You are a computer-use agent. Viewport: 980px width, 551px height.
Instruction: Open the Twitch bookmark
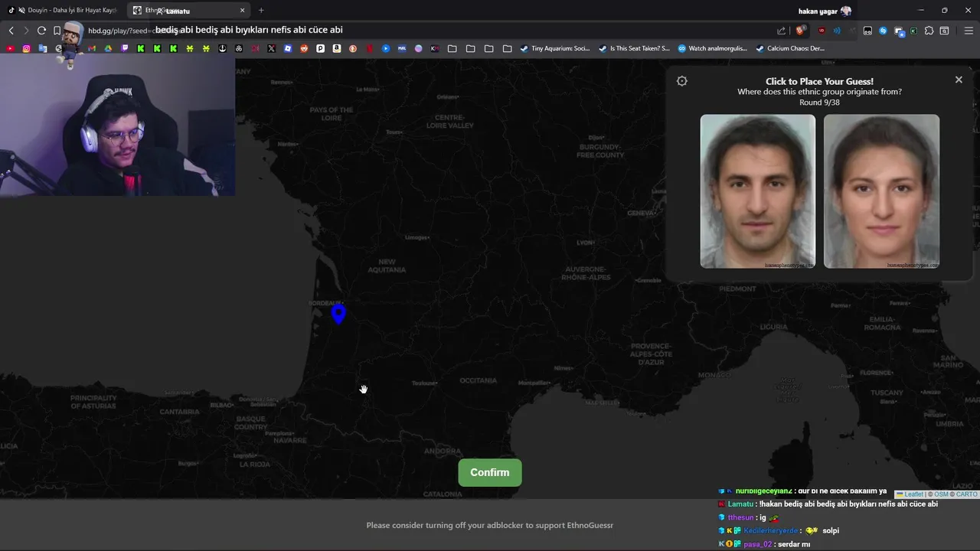click(125, 48)
